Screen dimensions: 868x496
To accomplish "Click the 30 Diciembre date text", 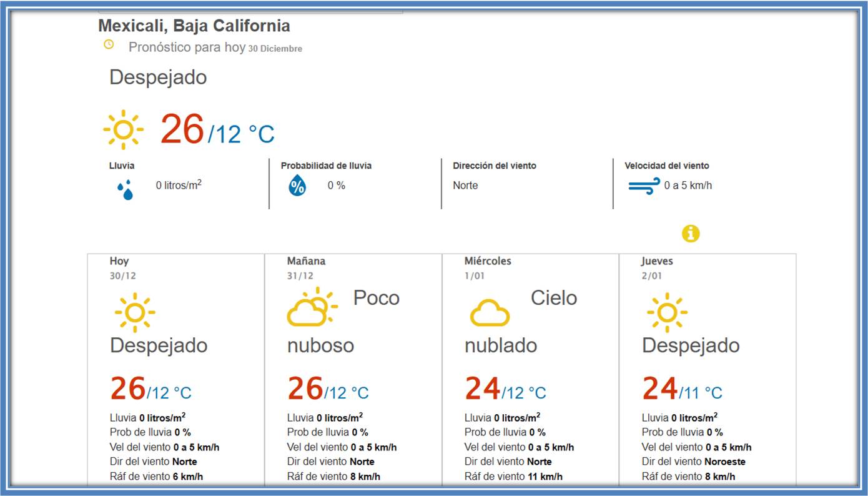I will [275, 49].
